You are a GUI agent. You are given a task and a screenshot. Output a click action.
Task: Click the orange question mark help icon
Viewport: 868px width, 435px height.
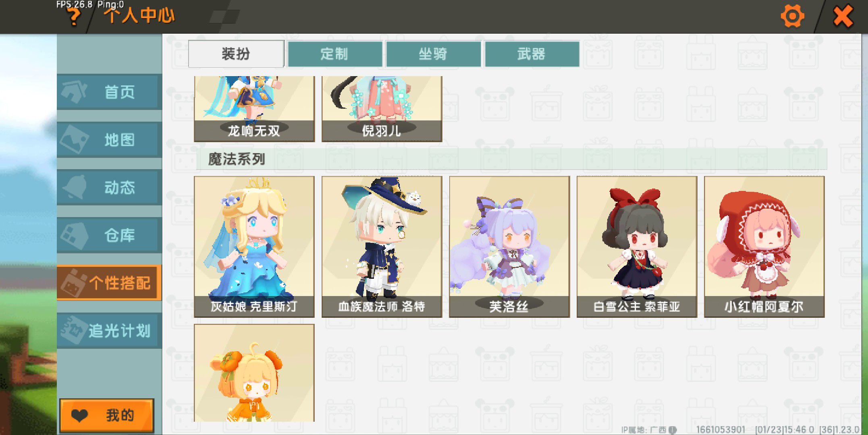[73, 17]
